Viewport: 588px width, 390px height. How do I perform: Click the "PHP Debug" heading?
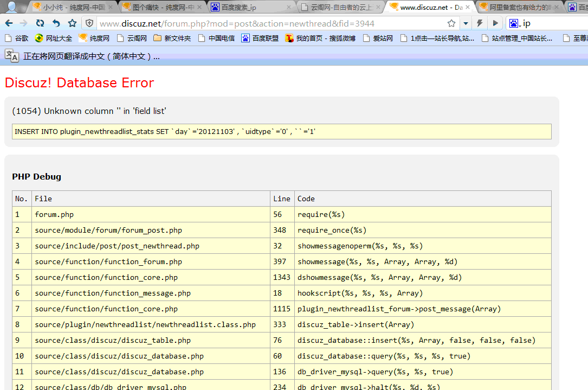[x=36, y=177]
